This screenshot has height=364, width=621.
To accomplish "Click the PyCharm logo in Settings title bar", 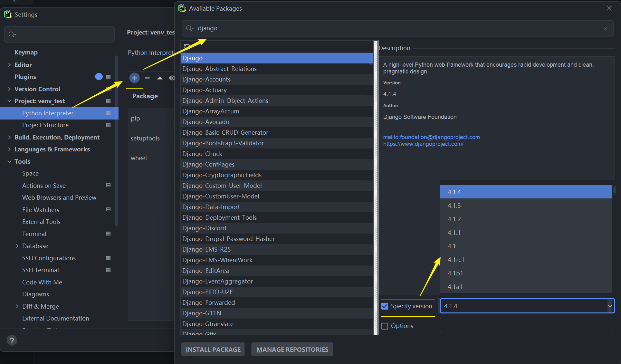I will (x=8, y=14).
